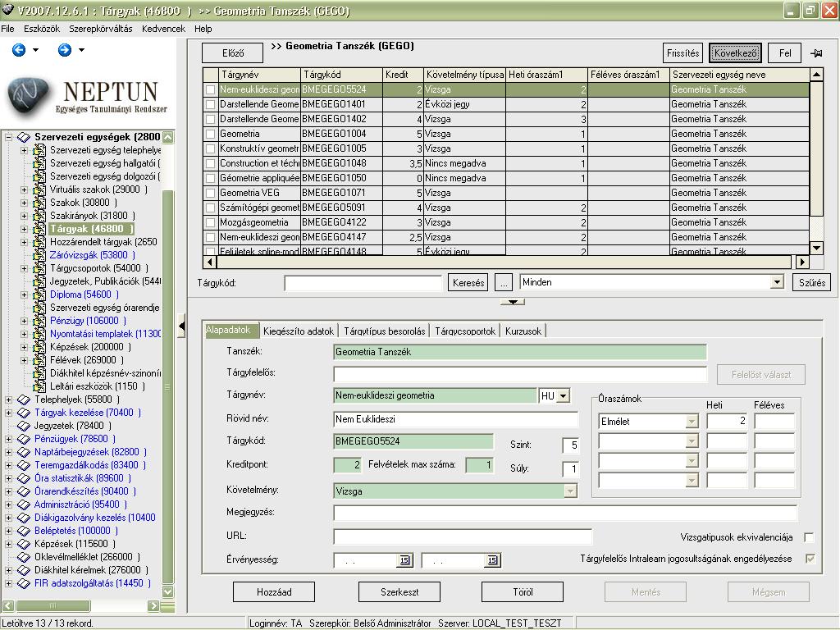Click the Pénzügyek (78600) node icon
840x630 pixels.
24,440
